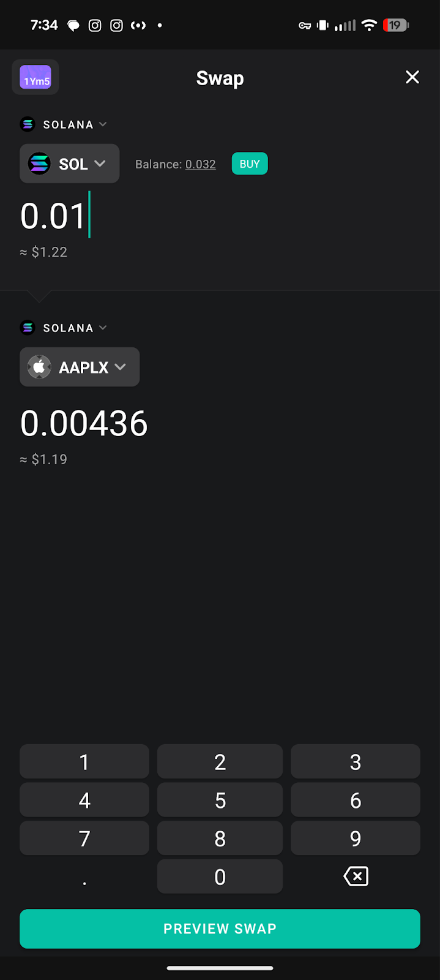Tap the 0.01 amount input field

tap(53, 216)
